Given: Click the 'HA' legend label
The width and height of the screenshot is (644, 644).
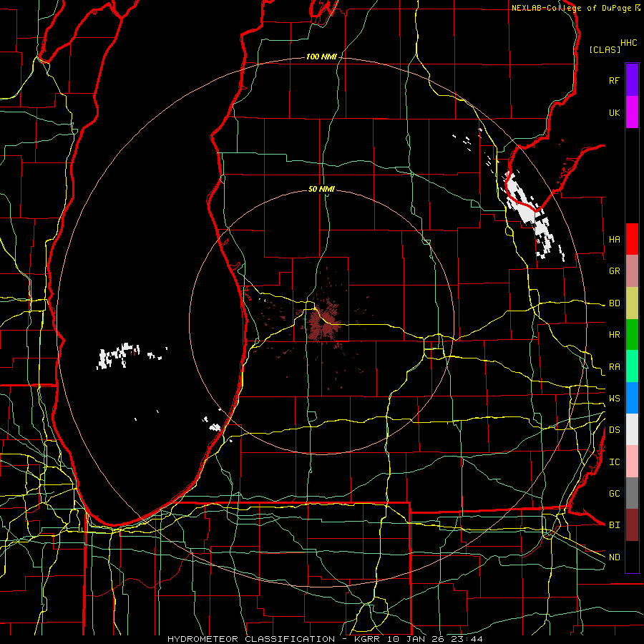Looking at the screenshot, I should point(614,239).
